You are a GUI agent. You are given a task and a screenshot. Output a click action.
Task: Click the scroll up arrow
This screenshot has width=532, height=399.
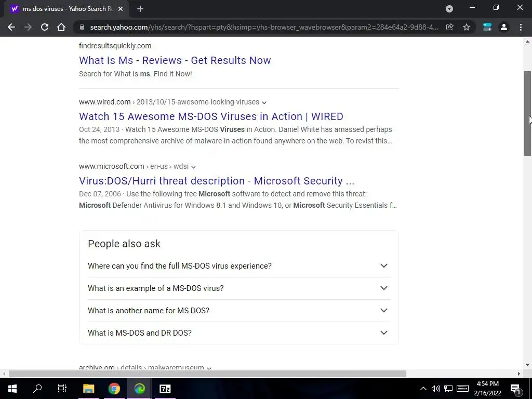tap(528, 42)
